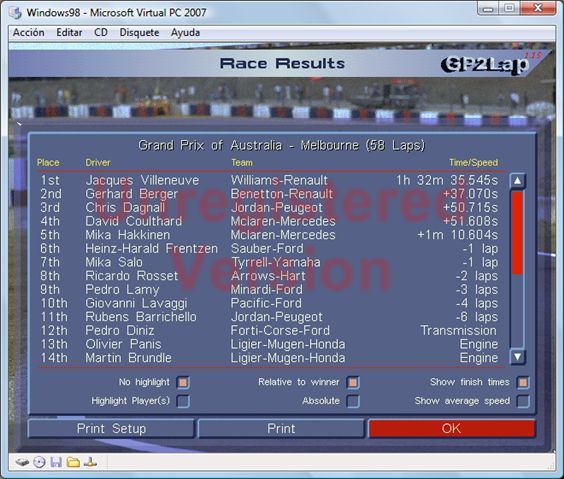Click the hard disk status icon
The image size is (564, 479).
(22, 462)
